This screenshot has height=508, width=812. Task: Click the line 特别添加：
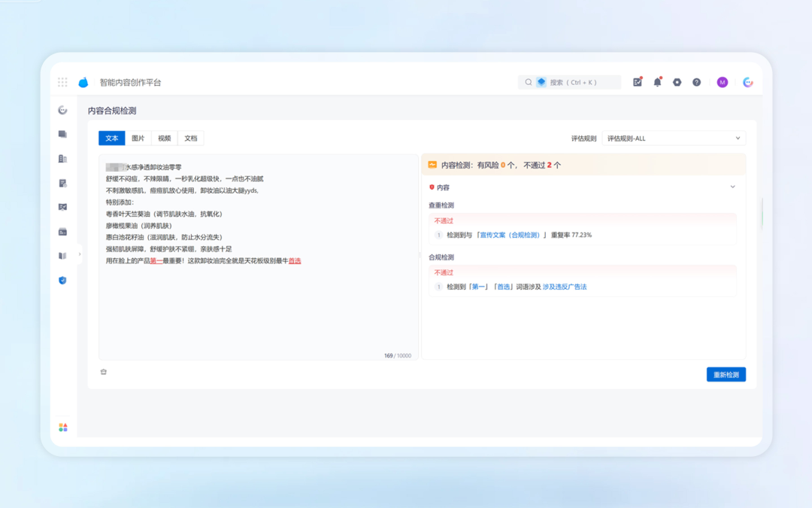coord(120,202)
